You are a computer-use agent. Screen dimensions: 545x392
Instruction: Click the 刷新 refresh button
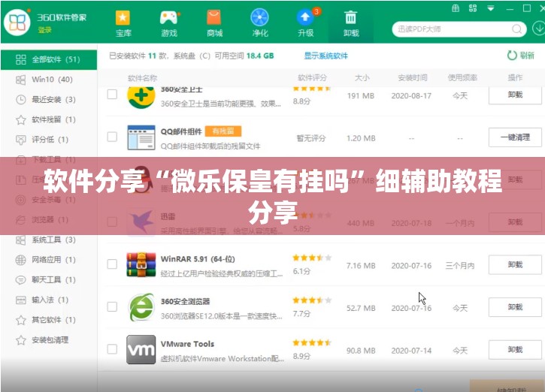pos(520,56)
